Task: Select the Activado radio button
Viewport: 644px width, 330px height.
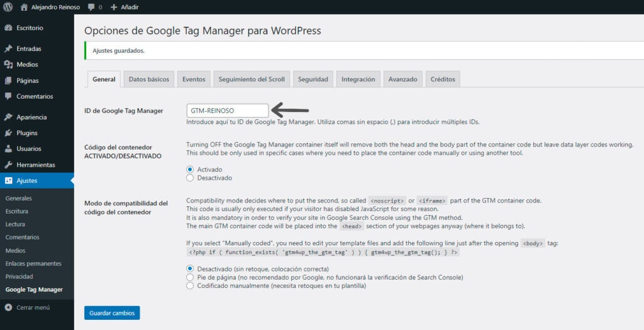Action: pos(190,169)
